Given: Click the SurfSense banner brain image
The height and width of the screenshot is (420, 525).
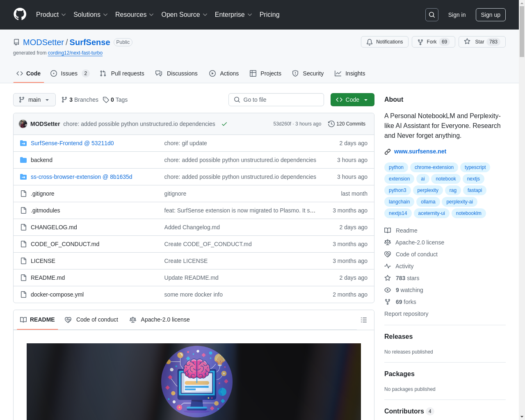Looking at the screenshot, I should 194,381.
